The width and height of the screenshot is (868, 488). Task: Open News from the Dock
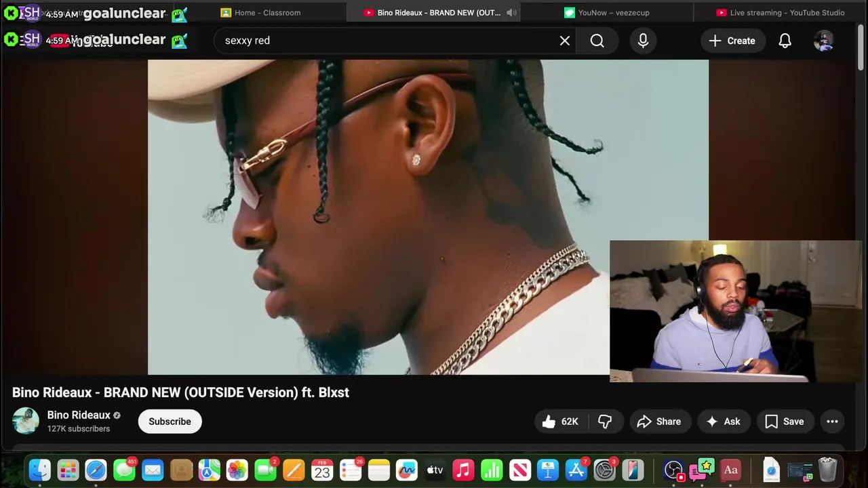point(520,470)
